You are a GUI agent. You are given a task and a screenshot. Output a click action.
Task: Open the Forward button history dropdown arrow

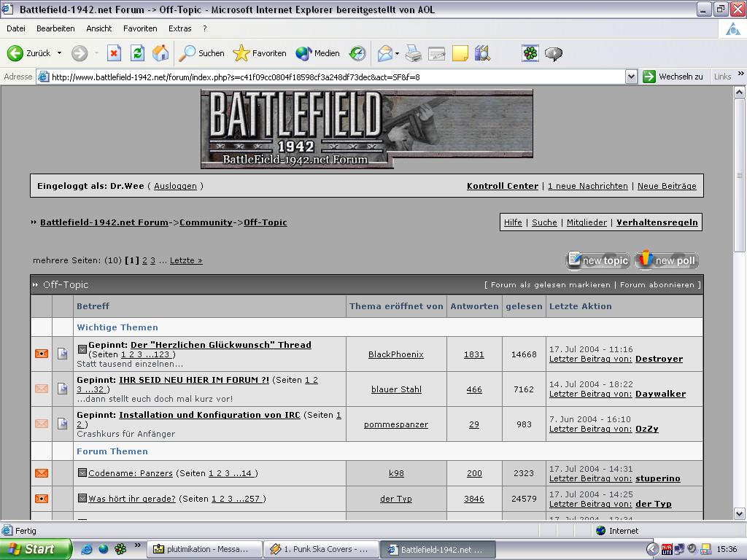click(x=96, y=53)
